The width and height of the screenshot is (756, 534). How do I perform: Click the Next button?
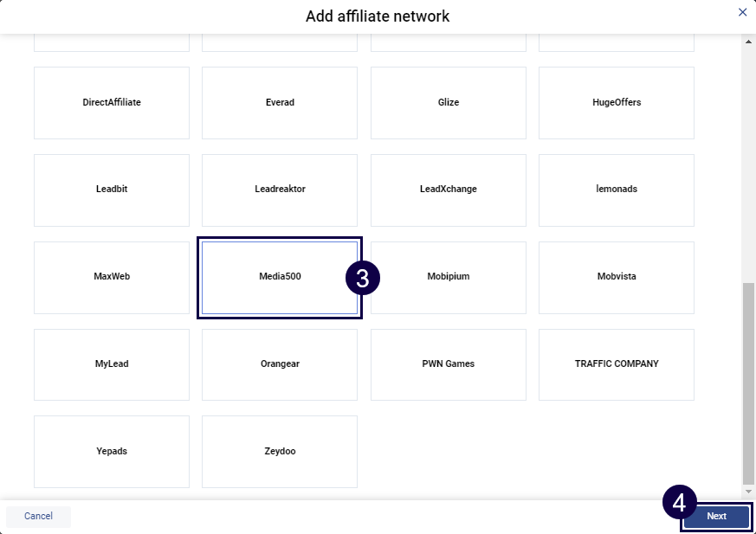(716, 517)
